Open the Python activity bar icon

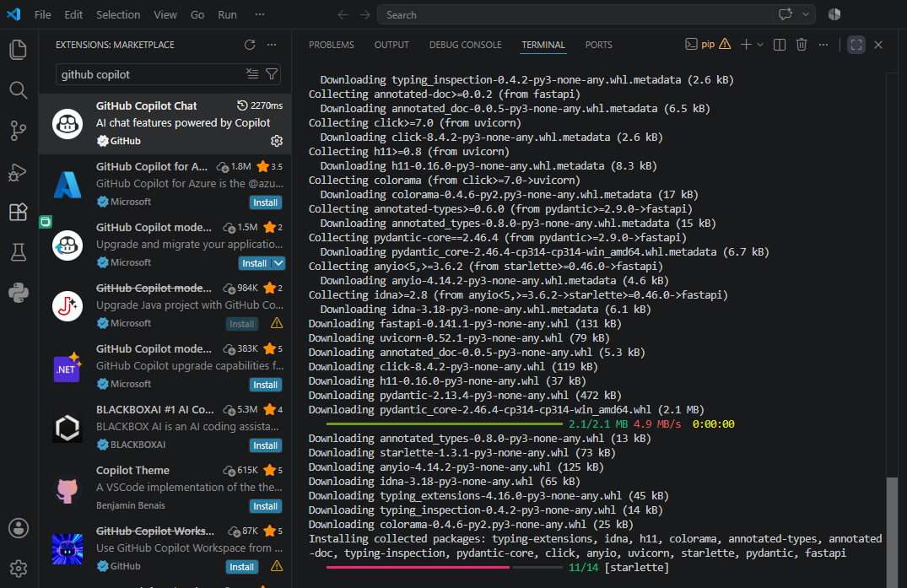point(19,293)
